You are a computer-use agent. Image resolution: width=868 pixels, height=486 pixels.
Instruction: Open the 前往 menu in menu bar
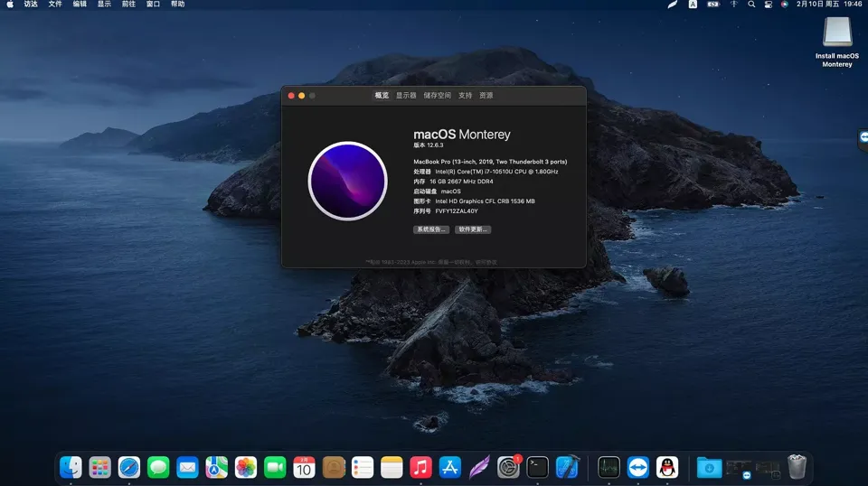pos(129,5)
